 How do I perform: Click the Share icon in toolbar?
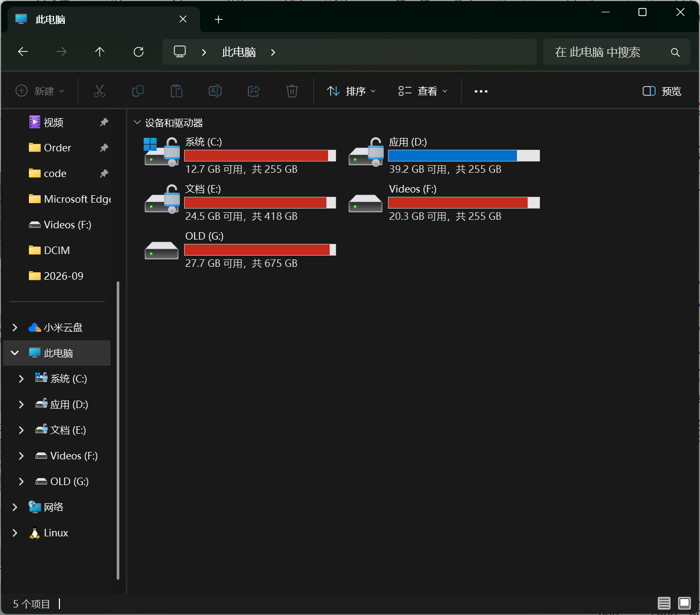click(254, 91)
